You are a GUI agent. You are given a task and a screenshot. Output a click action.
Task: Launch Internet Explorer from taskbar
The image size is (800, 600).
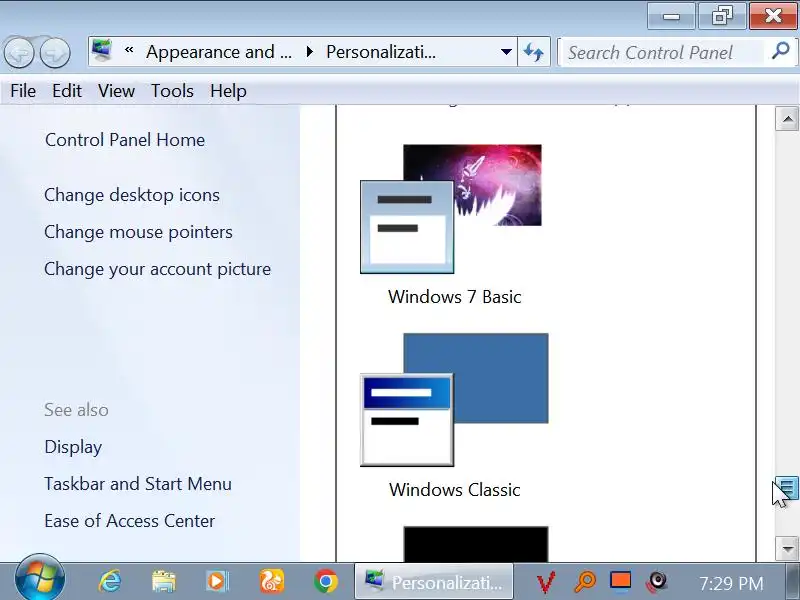click(x=109, y=581)
